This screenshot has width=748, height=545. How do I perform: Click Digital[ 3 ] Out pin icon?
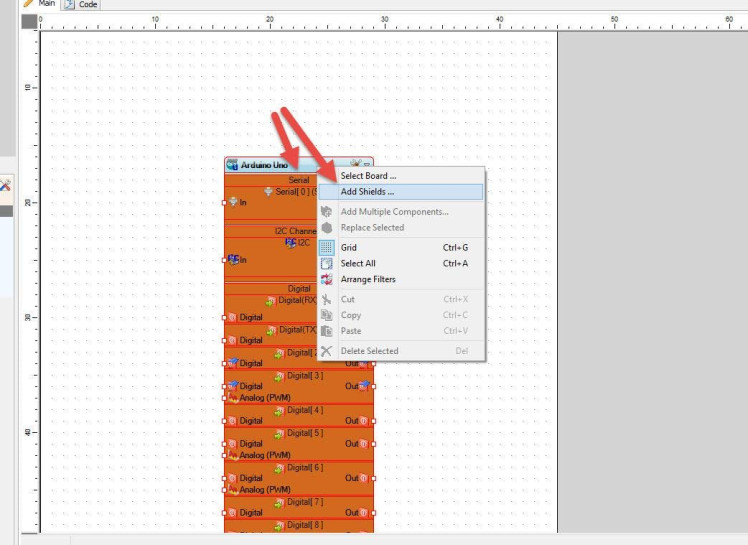364,386
